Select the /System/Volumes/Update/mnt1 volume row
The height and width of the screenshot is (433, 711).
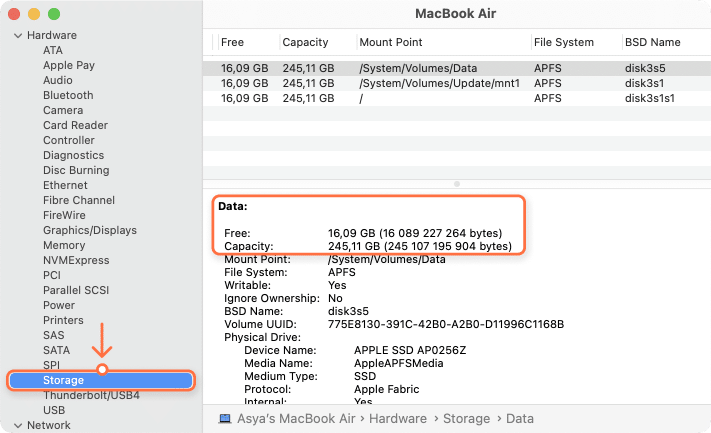coord(457,83)
